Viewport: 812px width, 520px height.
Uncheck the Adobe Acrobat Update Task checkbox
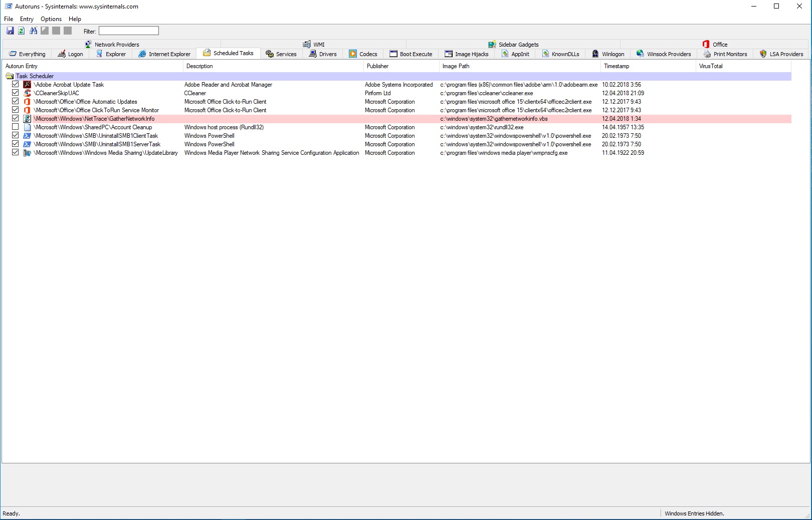point(16,84)
